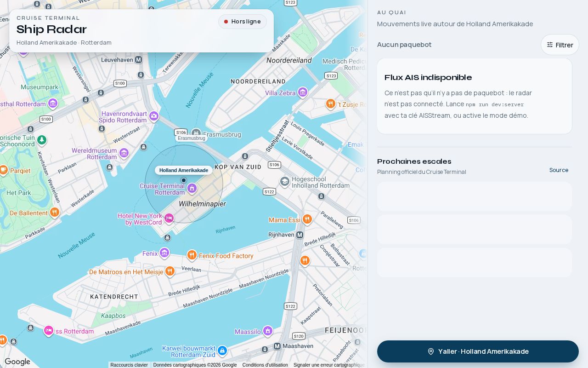Select the Rijnhaven metro station icon
This screenshot has height=368, width=588.
point(300,235)
